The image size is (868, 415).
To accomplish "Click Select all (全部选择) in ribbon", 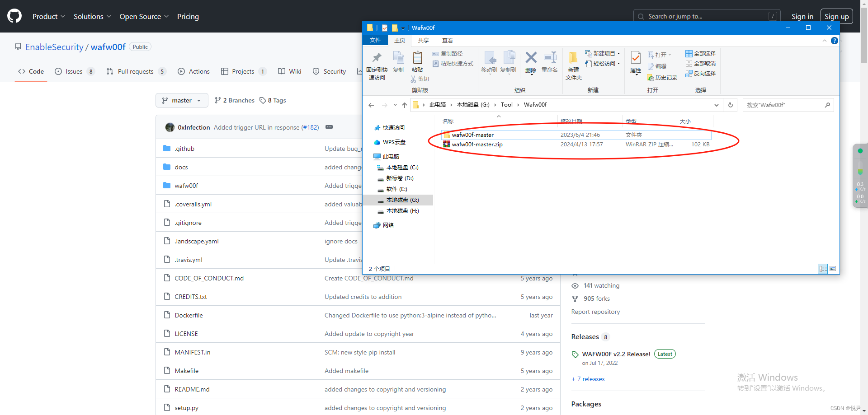I will pyautogui.click(x=701, y=54).
